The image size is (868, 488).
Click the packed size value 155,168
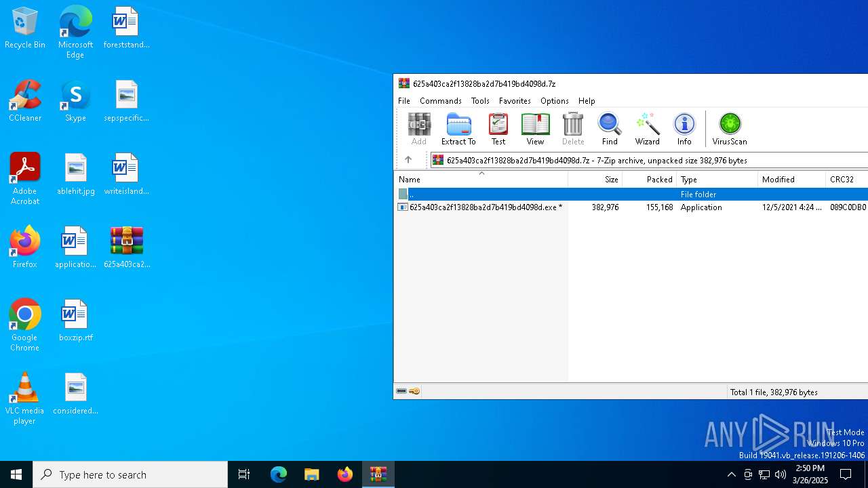click(659, 207)
